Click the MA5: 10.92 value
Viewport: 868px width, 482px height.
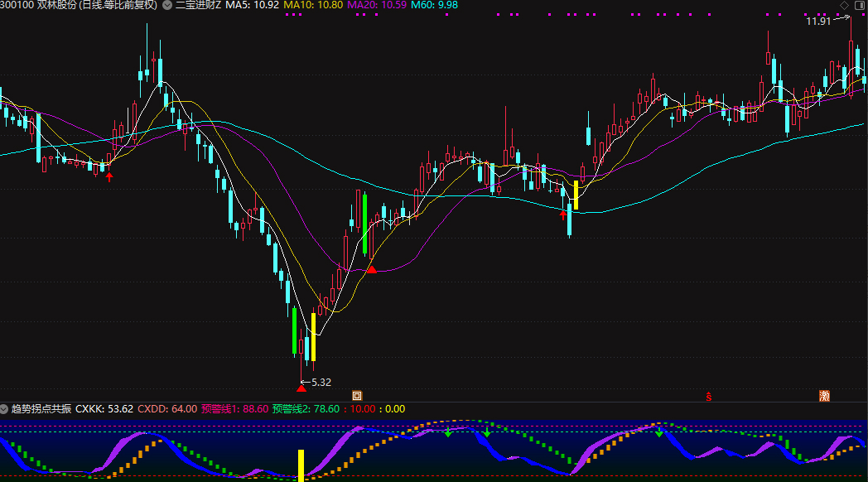click(252, 6)
